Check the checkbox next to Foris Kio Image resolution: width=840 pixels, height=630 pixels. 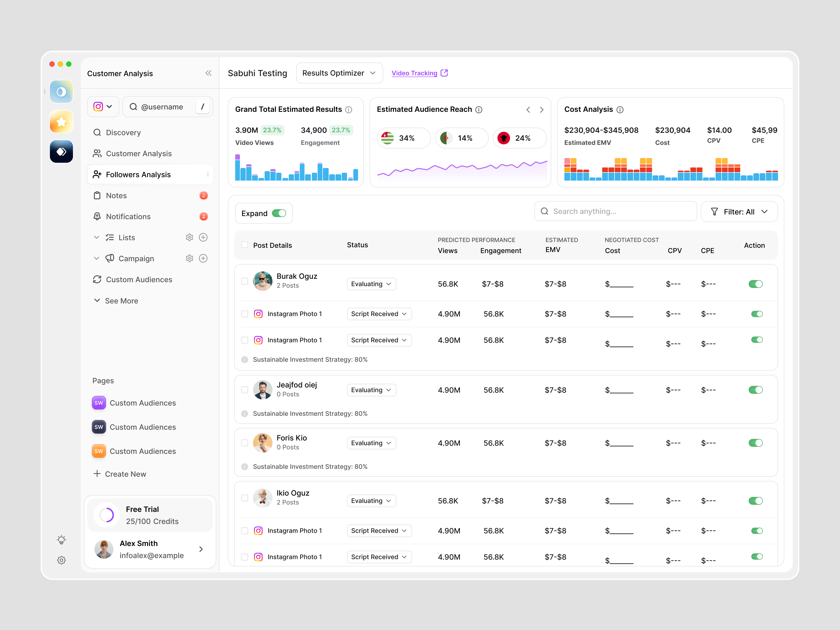245,443
